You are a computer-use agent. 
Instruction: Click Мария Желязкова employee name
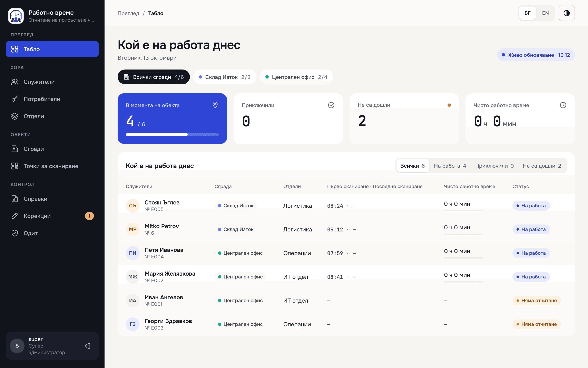(x=170, y=274)
